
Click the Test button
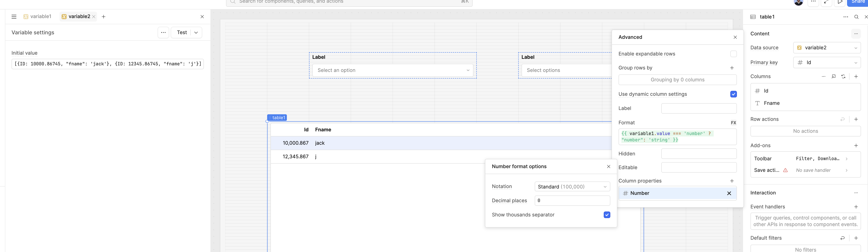pyautogui.click(x=182, y=33)
